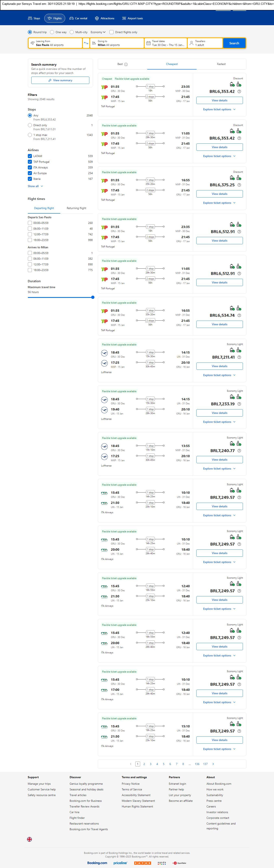Open the Economy cabin class dropdown
The height and width of the screenshot is (868, 274).
(98, 32)
